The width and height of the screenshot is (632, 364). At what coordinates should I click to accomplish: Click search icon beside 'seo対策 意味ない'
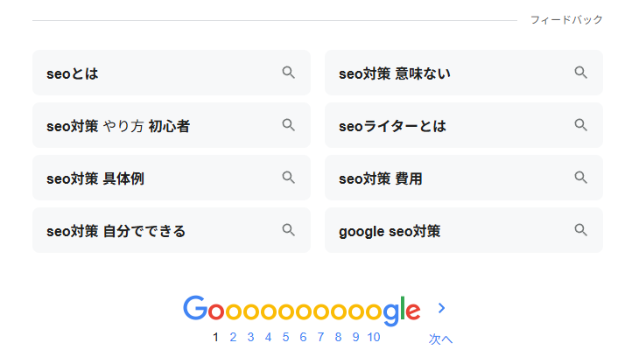pyautogui.click(x=580, y=73)
